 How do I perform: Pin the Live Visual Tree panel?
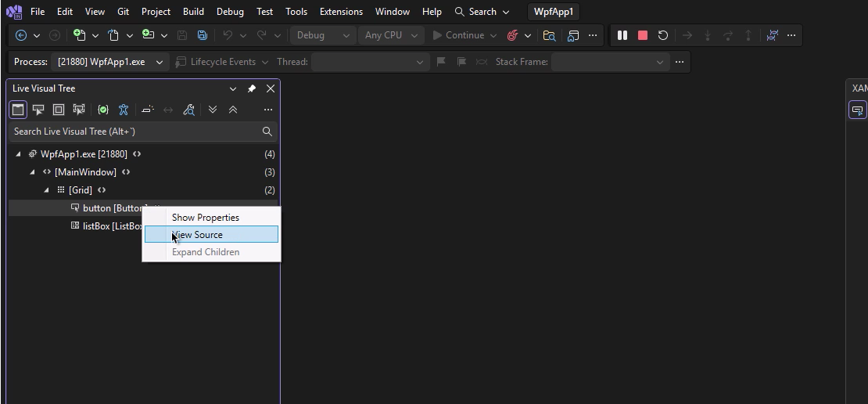pyautogui.click(x=251, y=88)
